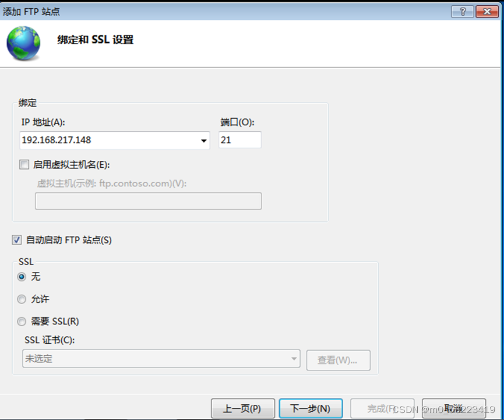This screenshot has width=504, height=420.
Task: Click the 绑定 group box label
Action: click(27, 103)
